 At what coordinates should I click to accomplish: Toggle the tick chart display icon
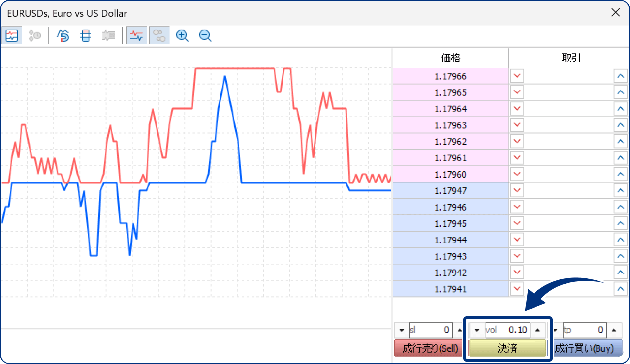point(12,35)
